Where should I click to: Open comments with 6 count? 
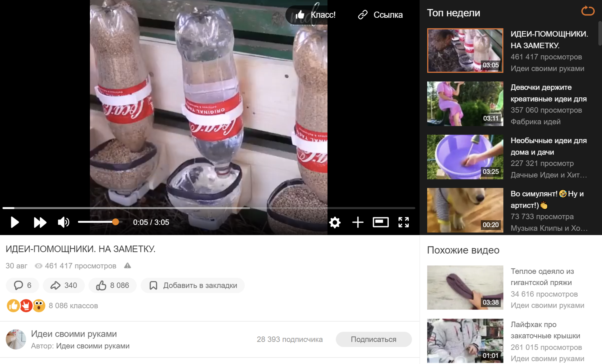coord(22,285)
